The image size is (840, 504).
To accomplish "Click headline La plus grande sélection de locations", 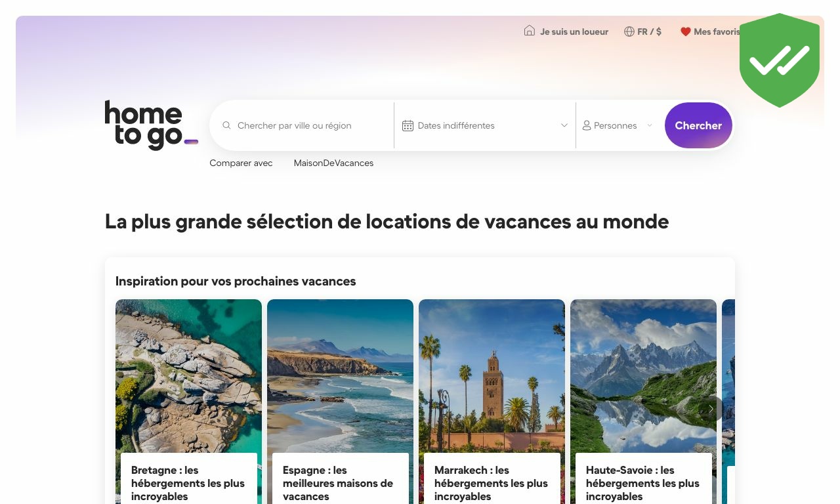I will (387, 222).
